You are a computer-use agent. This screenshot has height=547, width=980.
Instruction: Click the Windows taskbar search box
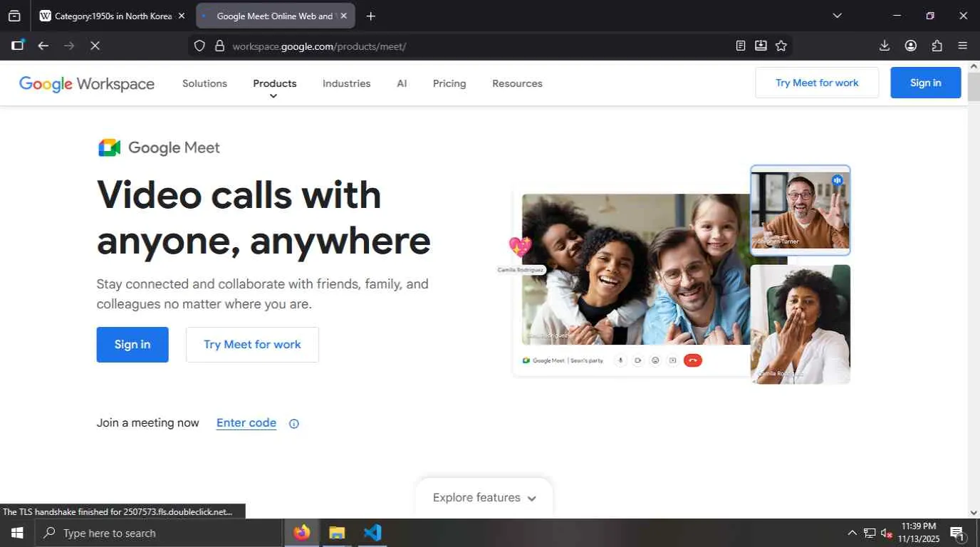pyautogui.click(x=158, y=533)
